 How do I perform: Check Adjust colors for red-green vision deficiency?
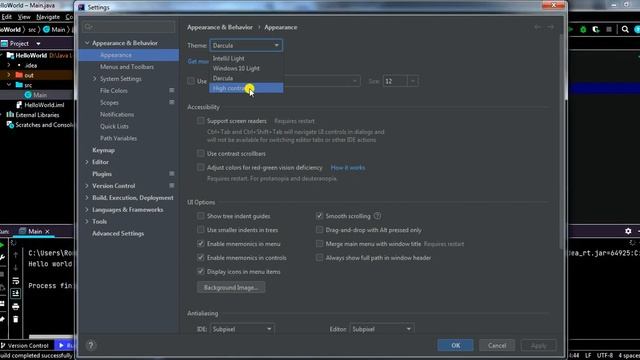pyautogui.click(x=200, y=167)
